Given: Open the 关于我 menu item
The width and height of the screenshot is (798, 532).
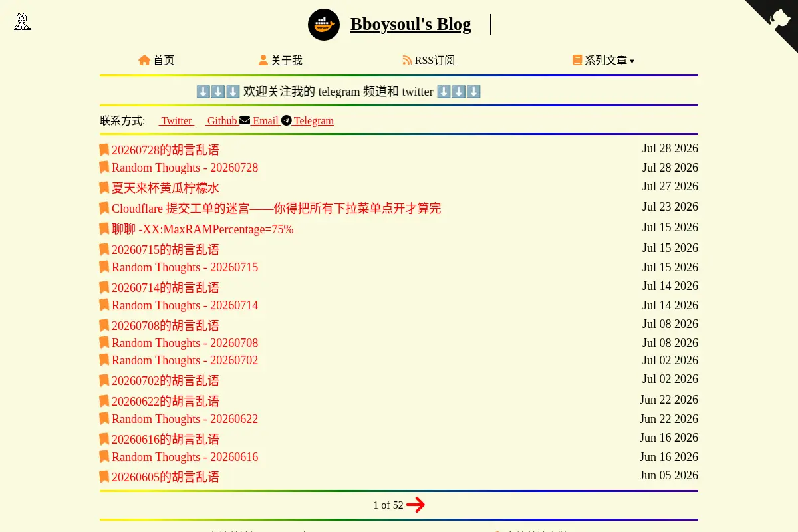Looking at the screenshot, I should 287,60.
